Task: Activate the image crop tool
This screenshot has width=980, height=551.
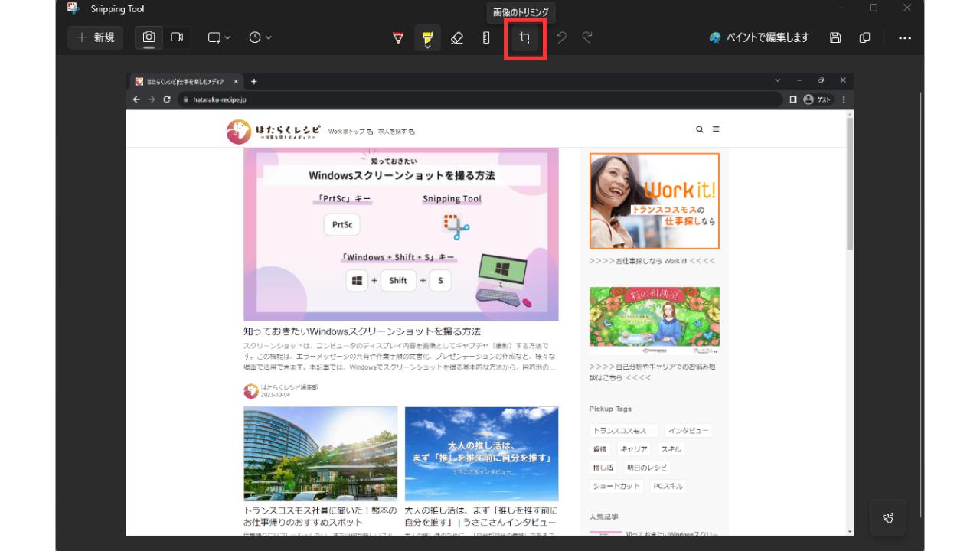Action: pyautogui.click(x=525, y=37)
